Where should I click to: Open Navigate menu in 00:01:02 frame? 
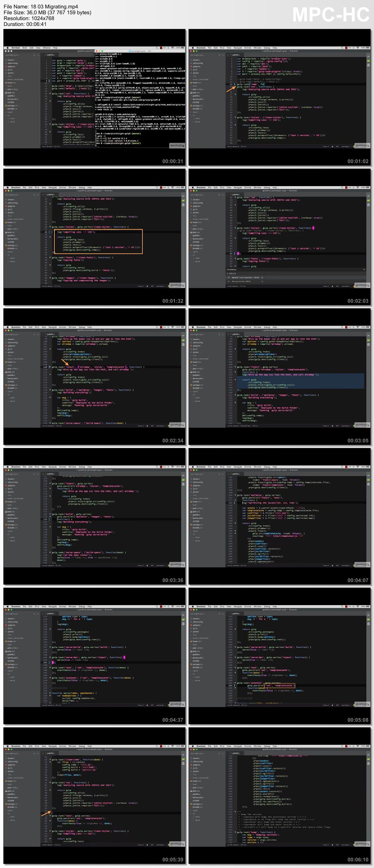coord(238,48)
